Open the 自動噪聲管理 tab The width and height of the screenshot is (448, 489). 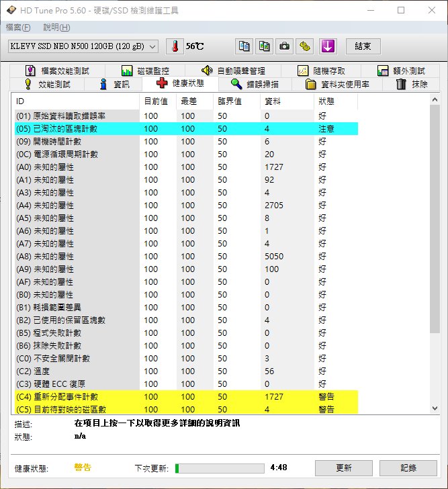tap(233, 71)
